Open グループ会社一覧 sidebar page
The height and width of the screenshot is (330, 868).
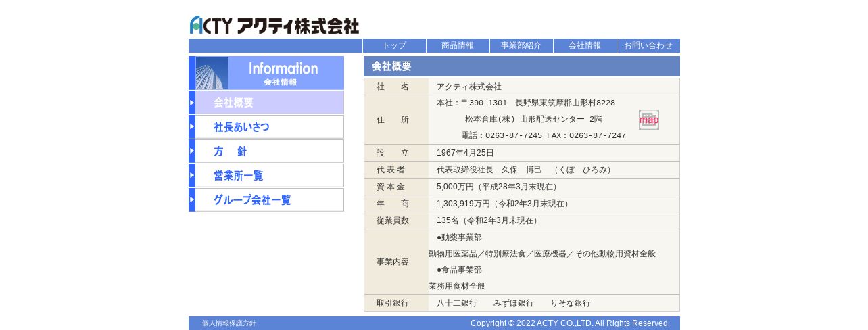tap(266, 200)
